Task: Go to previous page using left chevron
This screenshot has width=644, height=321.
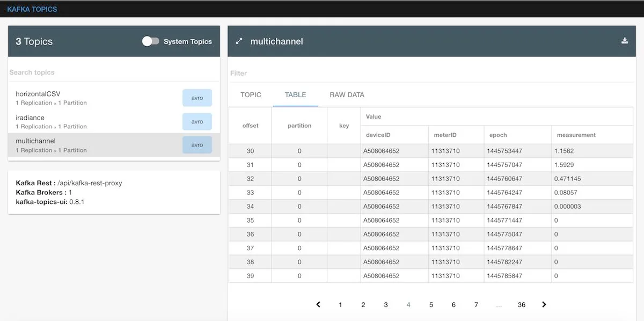Action: click(x=318, y=304)
